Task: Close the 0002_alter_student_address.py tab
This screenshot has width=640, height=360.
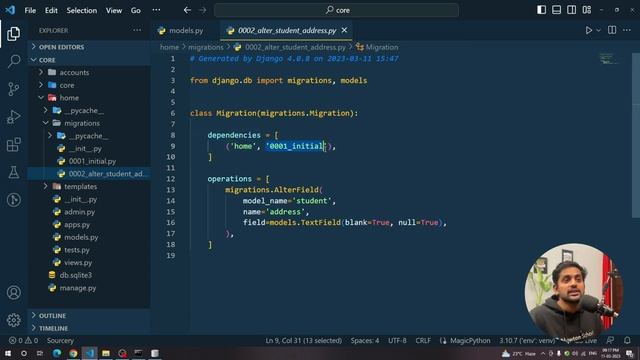Action: (344, 30)
